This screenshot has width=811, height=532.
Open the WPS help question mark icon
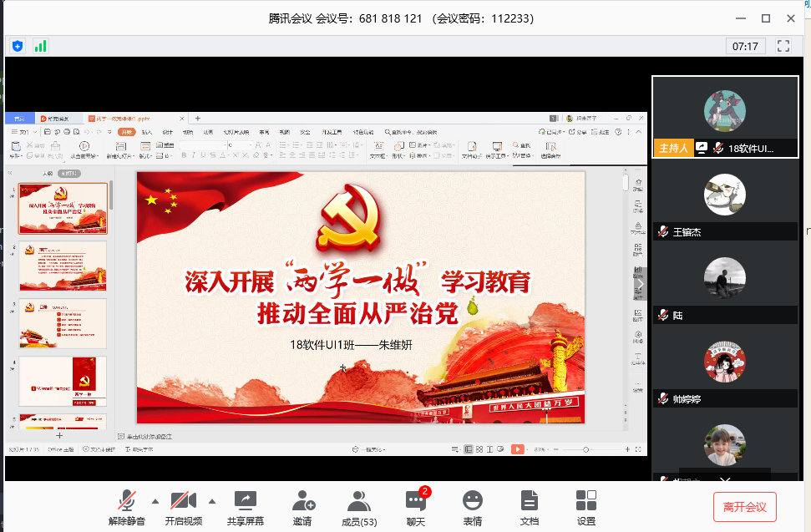click(x=619, y=132)
